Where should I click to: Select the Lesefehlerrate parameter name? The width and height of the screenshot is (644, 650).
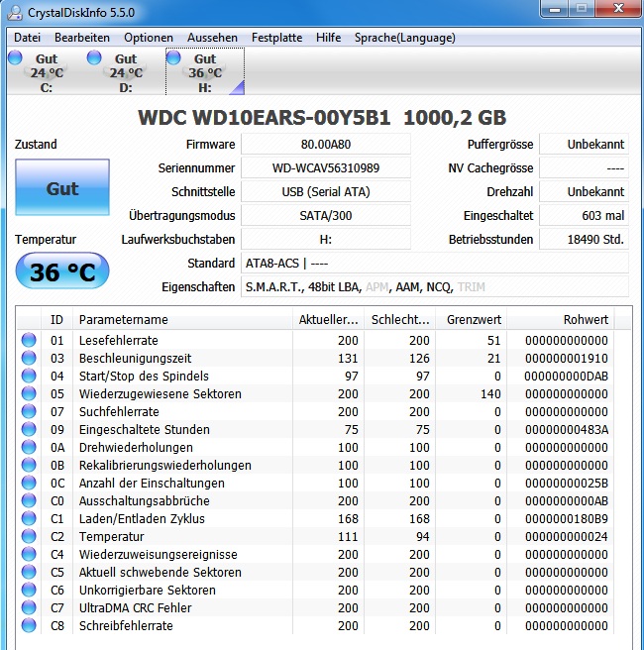pyautogui.click(x=119, y=340)
